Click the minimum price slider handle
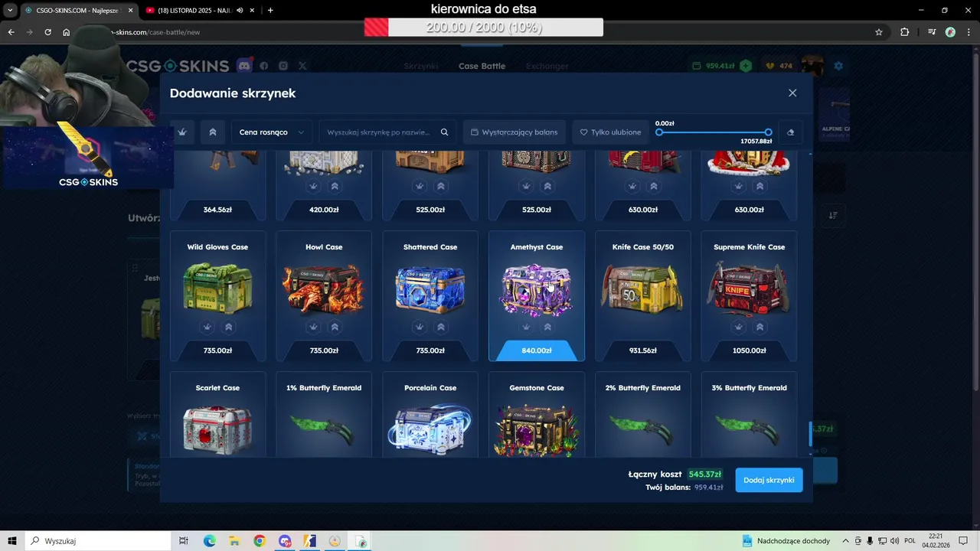 [x=659, y=132]
